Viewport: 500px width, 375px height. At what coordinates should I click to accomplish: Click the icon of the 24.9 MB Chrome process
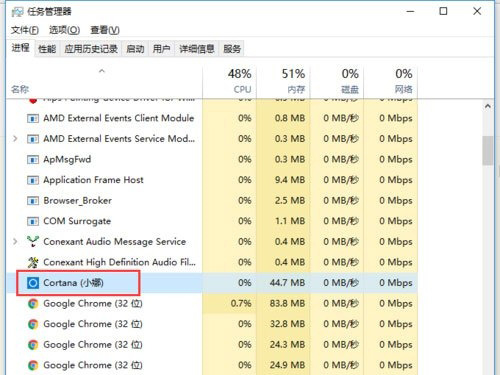[x=33, y=365]
